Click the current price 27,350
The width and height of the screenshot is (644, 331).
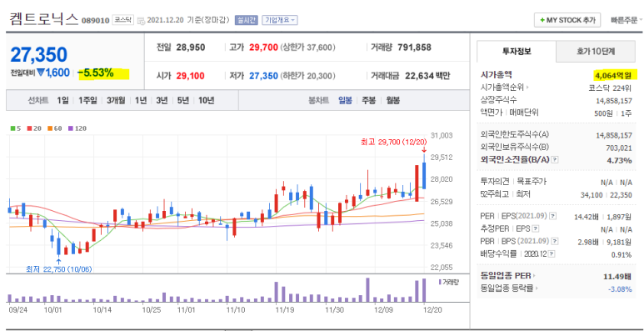pyautogui.click(x=38, y=55)
